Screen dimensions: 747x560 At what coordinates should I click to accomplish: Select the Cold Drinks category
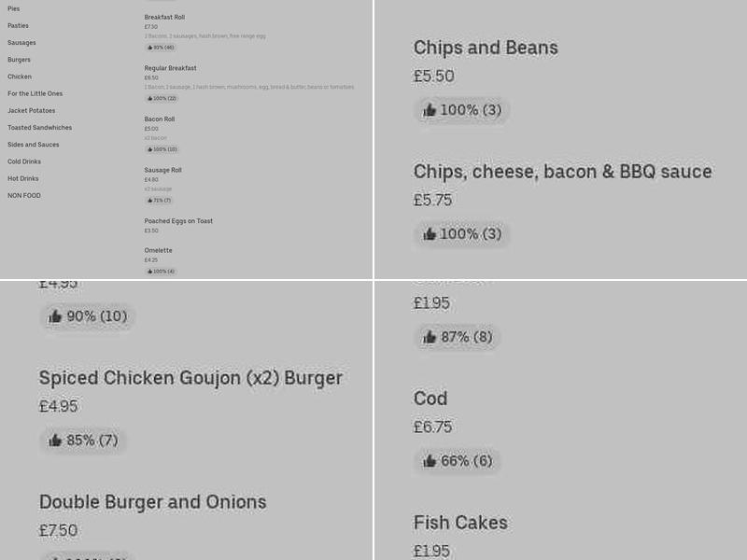23,161
